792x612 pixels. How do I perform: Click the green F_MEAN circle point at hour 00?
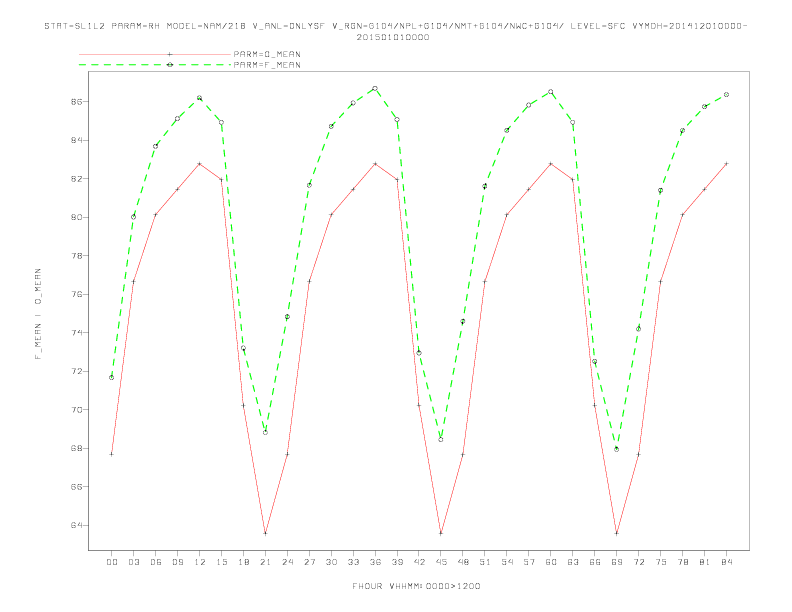point(112,378)
